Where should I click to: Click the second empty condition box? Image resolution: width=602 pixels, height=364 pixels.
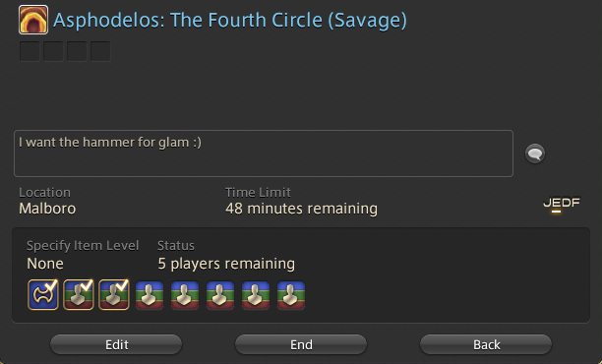point(53,51)
